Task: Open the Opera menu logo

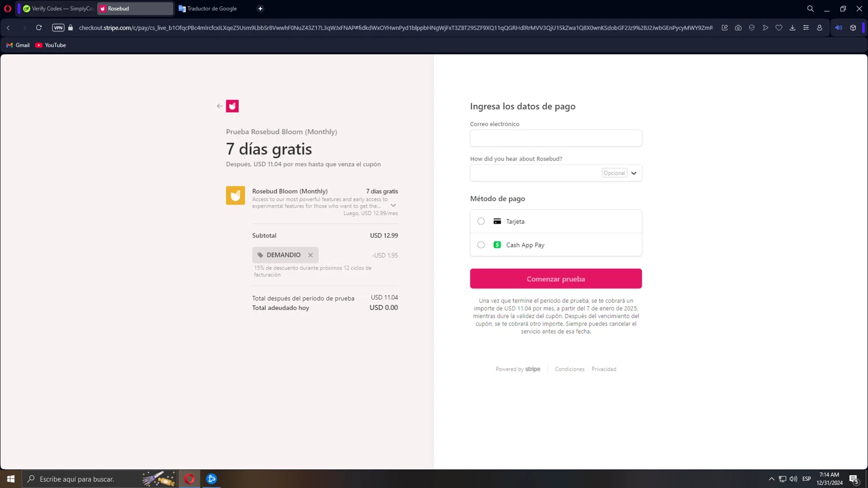Action: (8, 9)
